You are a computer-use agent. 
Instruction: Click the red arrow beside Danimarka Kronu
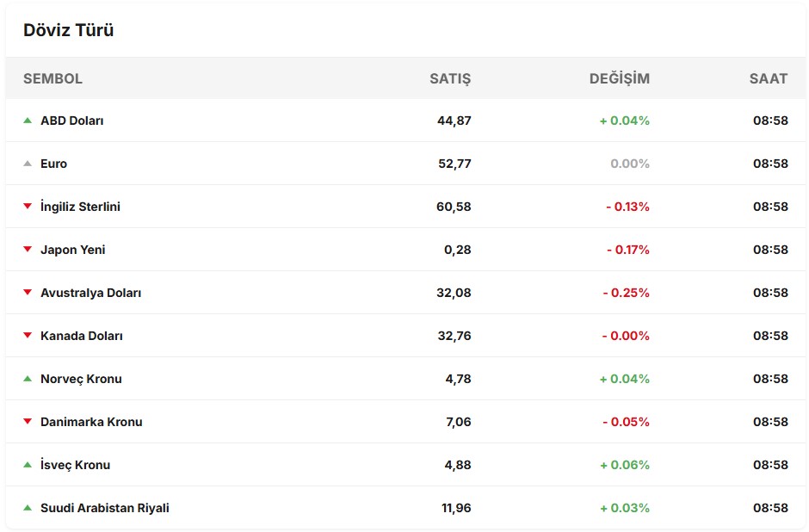[28, 422]
